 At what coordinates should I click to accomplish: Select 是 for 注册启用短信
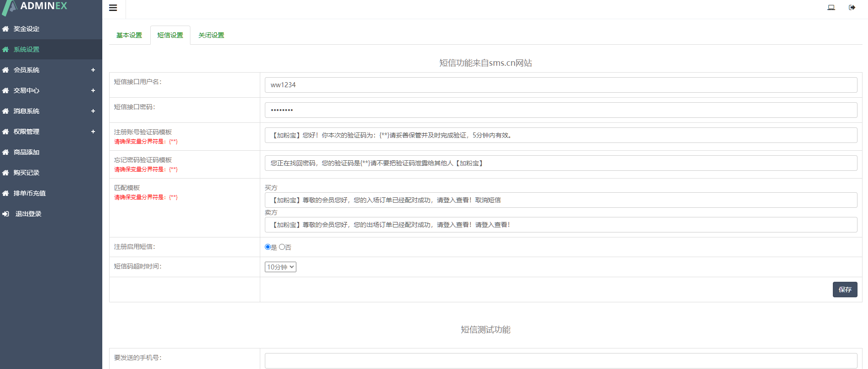coord(268,247)
